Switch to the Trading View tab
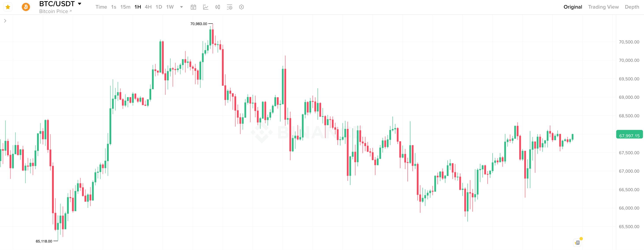644x250 pixels. pyautogui.click(x=603, y=7)
